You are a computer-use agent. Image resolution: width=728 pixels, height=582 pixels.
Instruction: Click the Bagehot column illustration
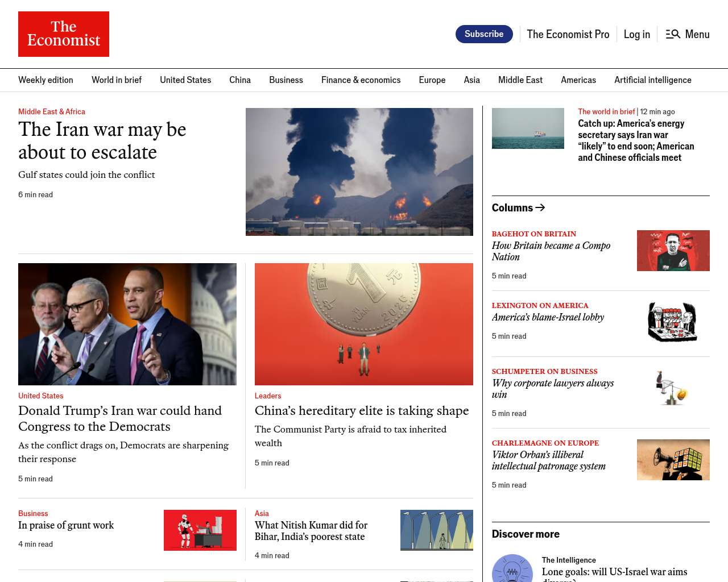pos(673,251)
